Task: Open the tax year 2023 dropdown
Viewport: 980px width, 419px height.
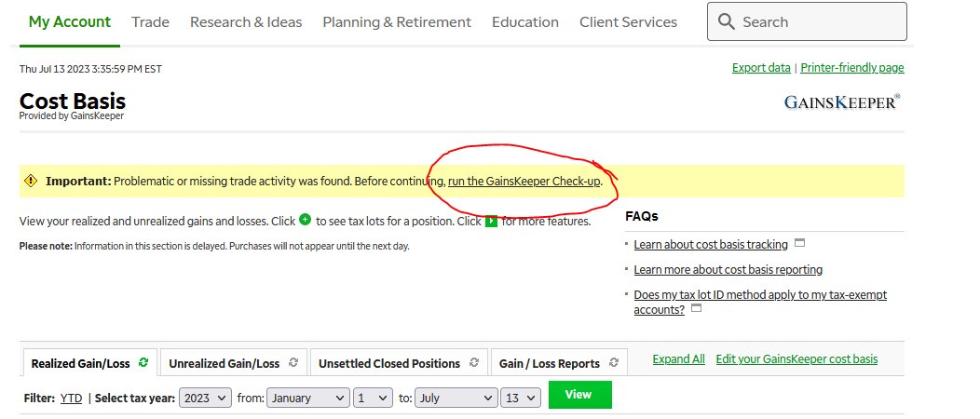Action: point(205,398)
